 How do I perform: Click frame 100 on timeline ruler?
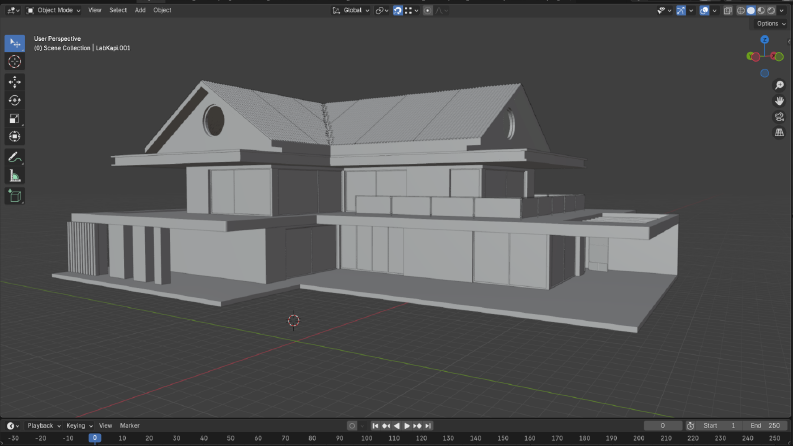tap(367, 438)
